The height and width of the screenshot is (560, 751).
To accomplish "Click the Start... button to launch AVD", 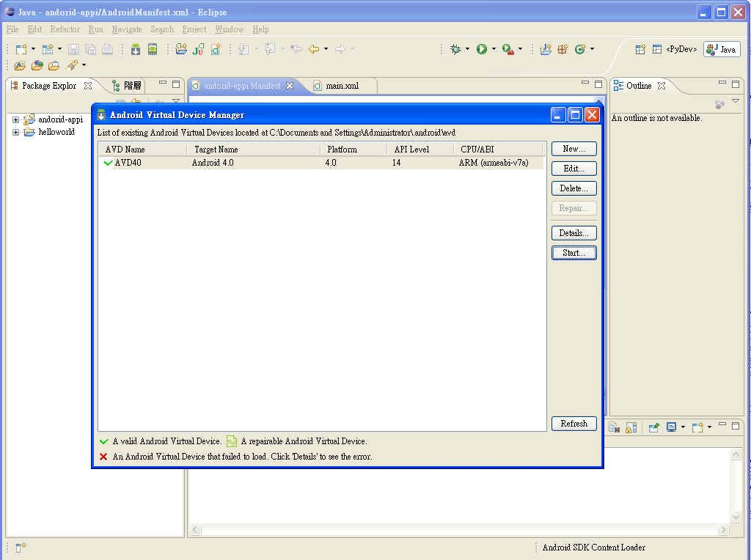I will pyautogui.click(x=574, y=253).
